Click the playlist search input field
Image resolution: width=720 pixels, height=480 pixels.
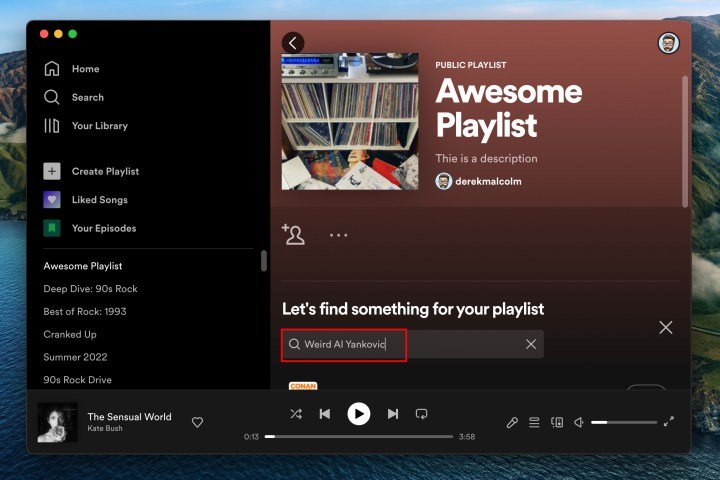(412, 344)
